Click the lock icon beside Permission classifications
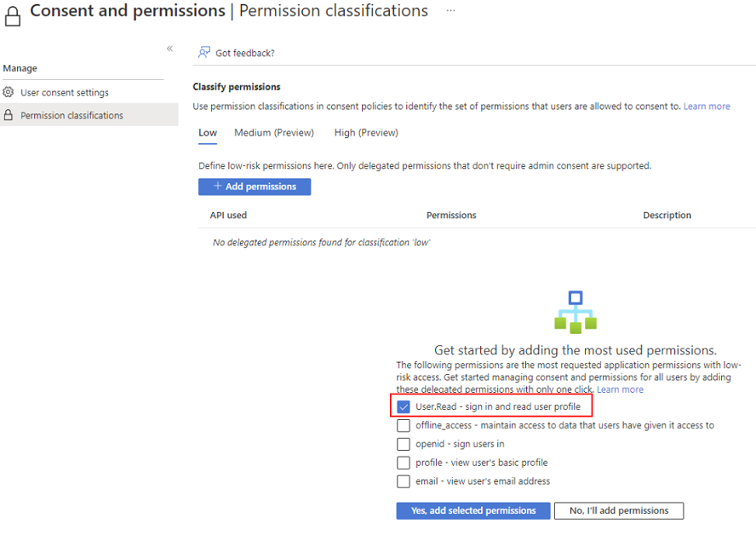756x541 pixels. 9,115
